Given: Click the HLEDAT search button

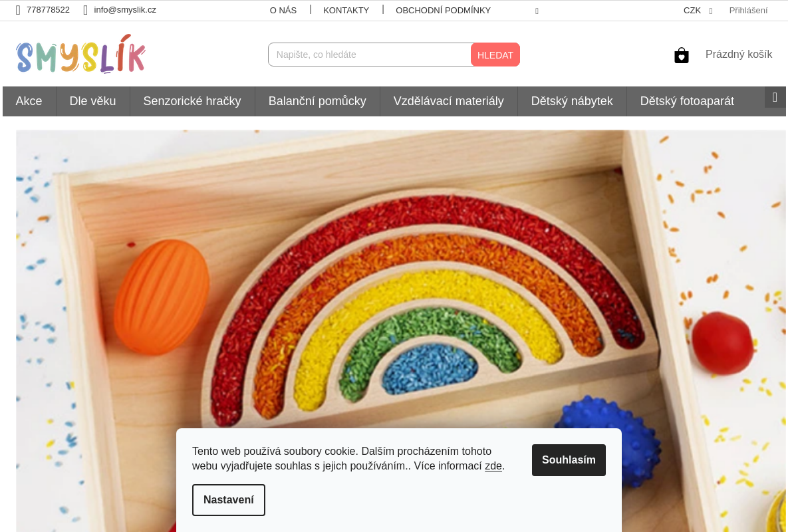Looking at the screenshot, I should click(x=495, y=55).
